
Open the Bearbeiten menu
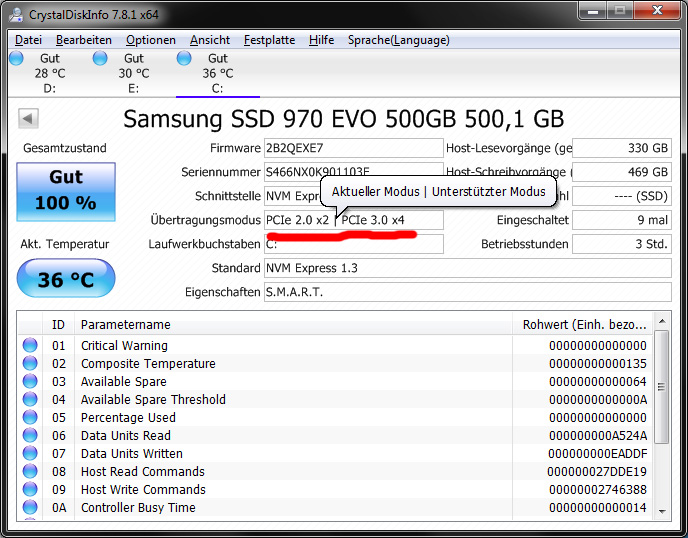[x=84, y=40]
